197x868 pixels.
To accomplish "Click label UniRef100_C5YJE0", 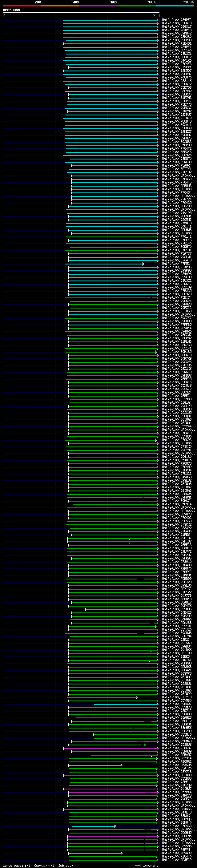I will pos(177,629).
